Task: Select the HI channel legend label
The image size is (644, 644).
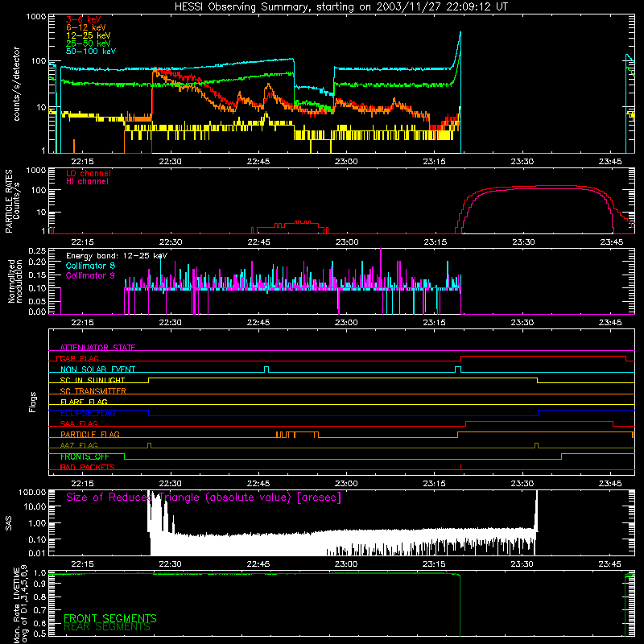Action: [x=87, y=182]
